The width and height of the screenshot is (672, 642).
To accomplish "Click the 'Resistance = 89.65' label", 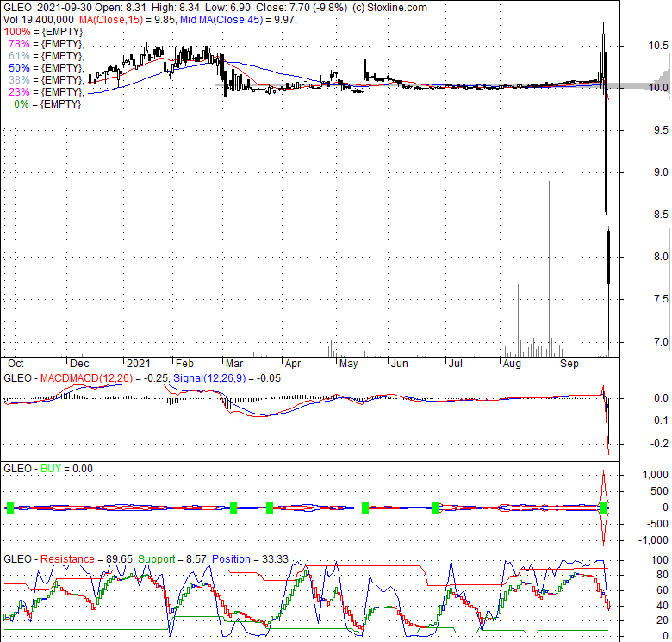I will click(x=86, y=559).
